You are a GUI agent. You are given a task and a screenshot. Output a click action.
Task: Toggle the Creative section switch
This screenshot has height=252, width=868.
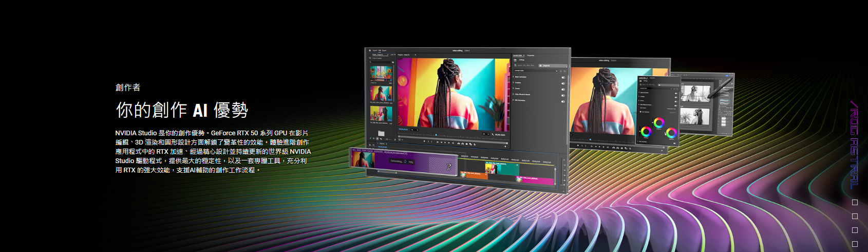tap(563, 83)
